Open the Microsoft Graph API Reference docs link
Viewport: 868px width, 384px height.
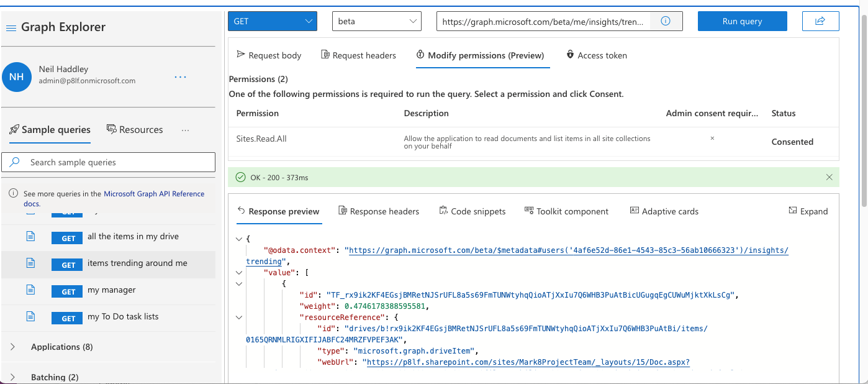(x=153, y=194)
